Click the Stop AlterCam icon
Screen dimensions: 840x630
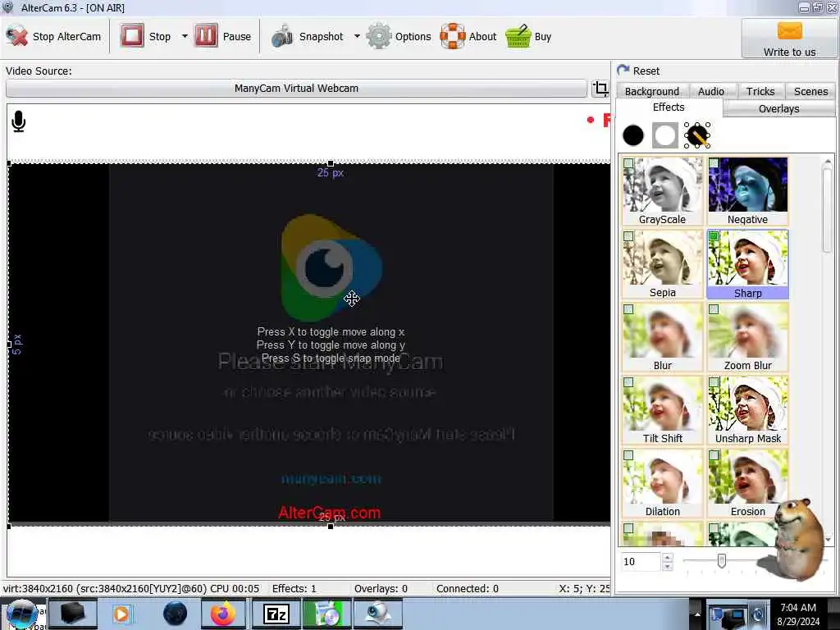point(16,36)
